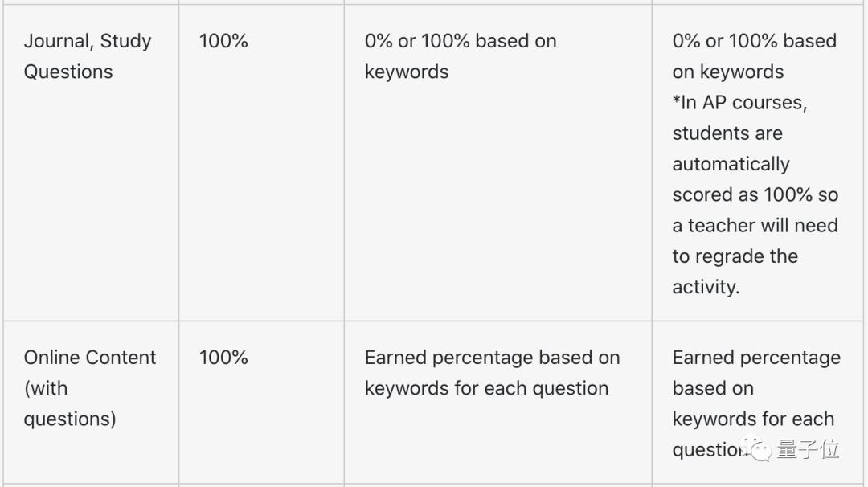This screenshot has height=487, width=868.
Task: Click the WeChat logo watermark icon
Action: point(756,448)
